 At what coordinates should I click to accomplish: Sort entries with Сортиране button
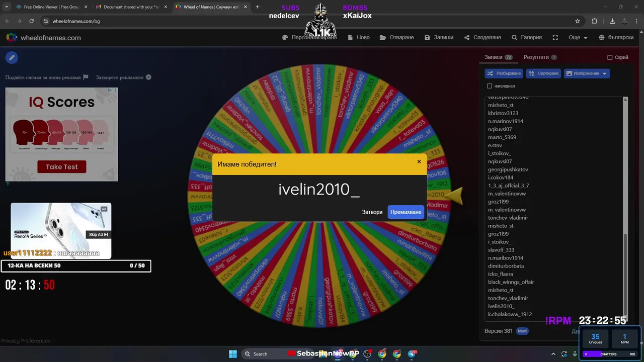(543, 73)
